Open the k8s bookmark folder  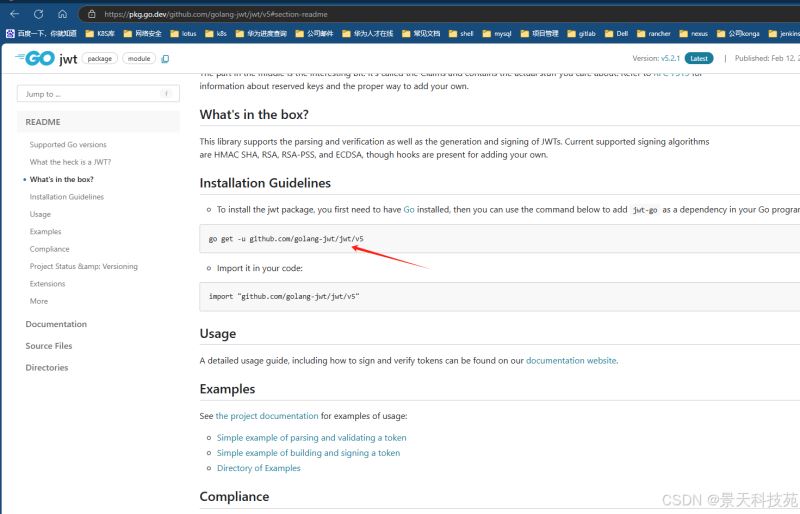tap(216, 34)
